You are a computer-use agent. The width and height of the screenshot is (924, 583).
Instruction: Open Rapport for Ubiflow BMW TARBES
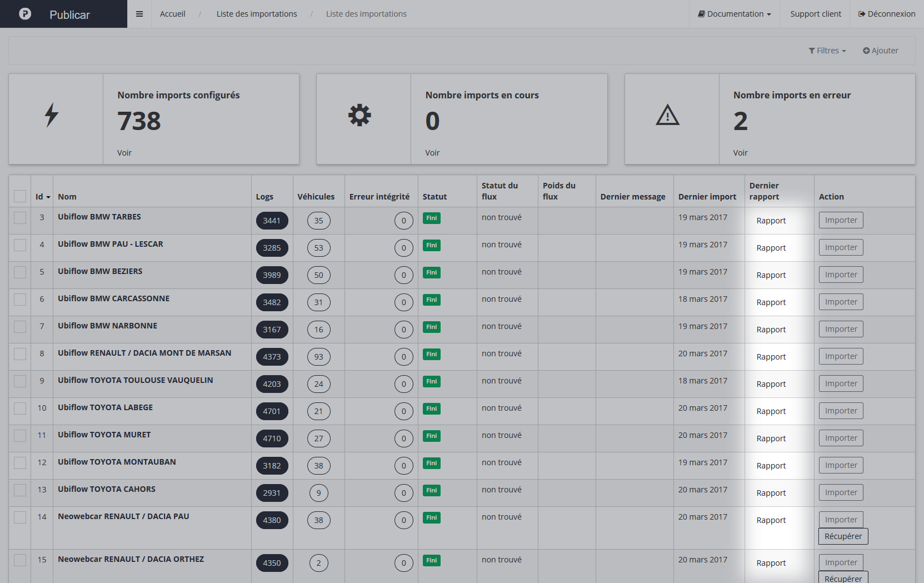coord(771,221)
